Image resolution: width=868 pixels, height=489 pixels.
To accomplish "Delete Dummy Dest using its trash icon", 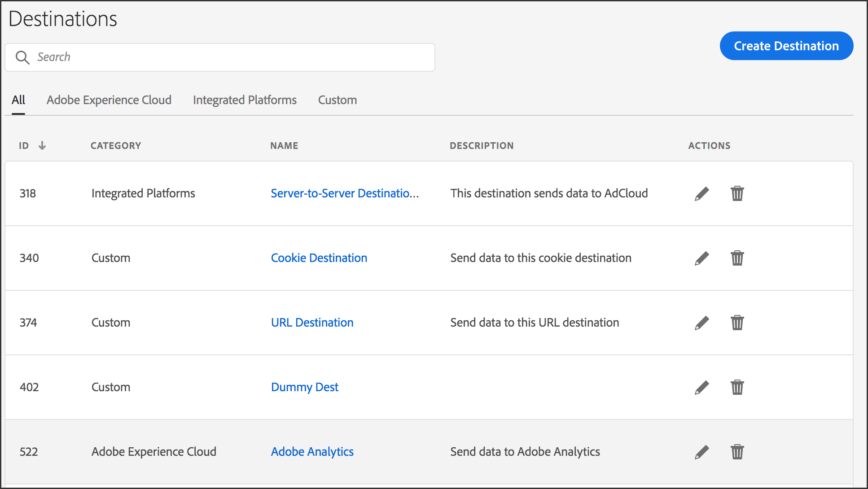I will coord(737,387).
